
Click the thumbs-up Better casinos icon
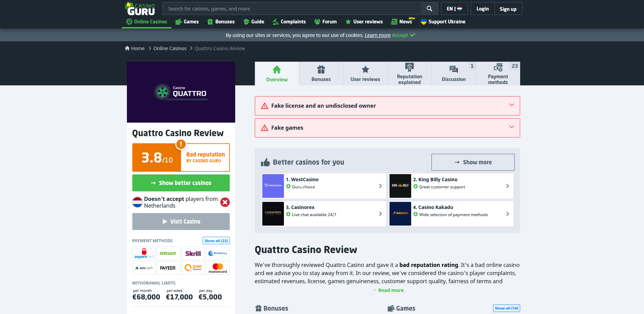pos(265,162)
